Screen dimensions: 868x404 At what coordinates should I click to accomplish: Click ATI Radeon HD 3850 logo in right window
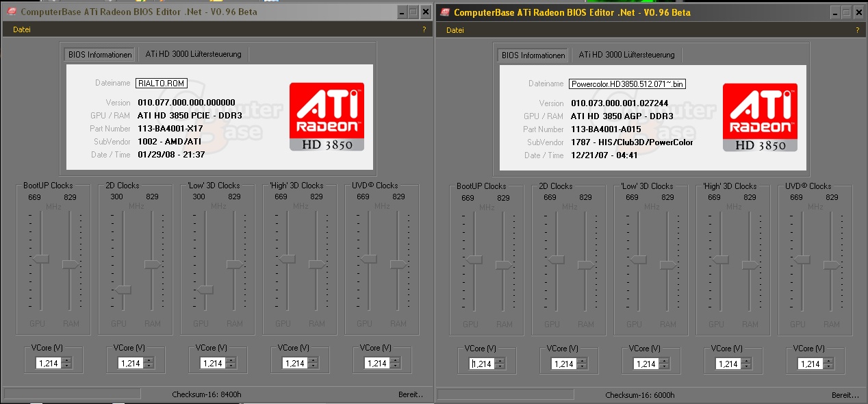click(x=760, y=118)
